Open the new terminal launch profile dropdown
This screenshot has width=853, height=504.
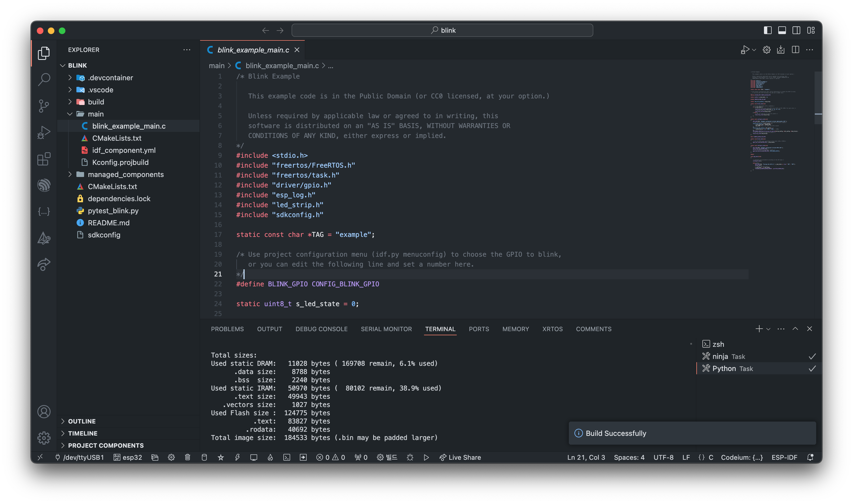coord(768,329)
